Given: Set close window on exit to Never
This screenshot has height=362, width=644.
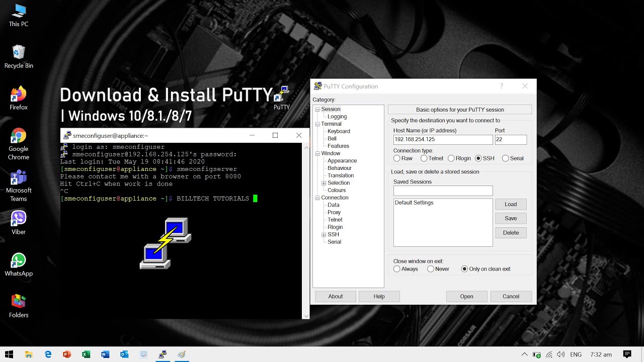Looking at the screenshot, I should 431,269.
